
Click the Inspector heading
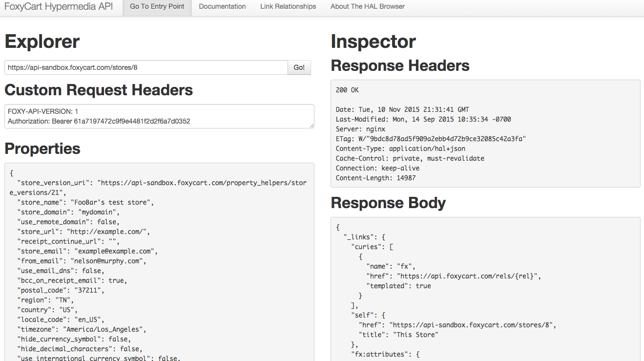373,42
